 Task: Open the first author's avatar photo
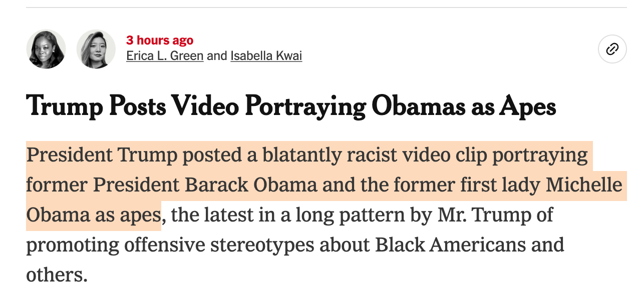(46, 49)
